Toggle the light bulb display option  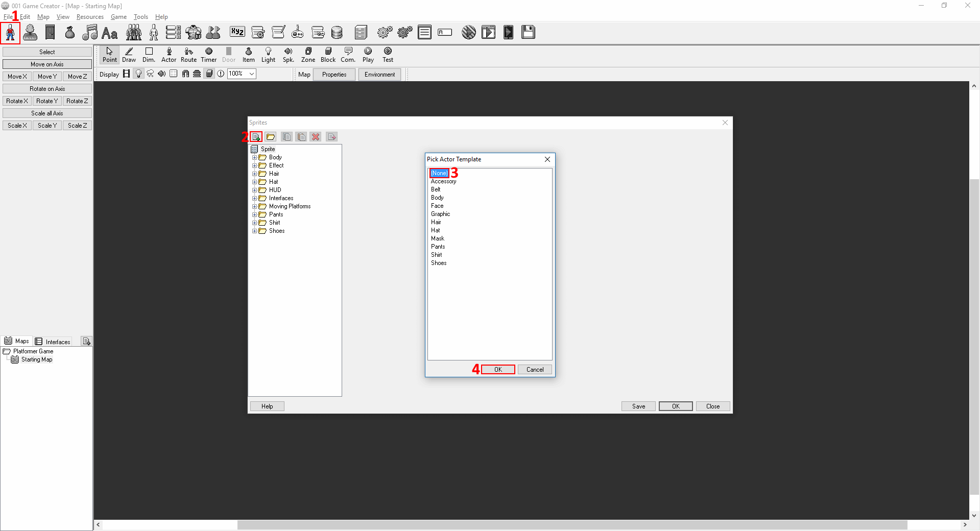(138, 74)
